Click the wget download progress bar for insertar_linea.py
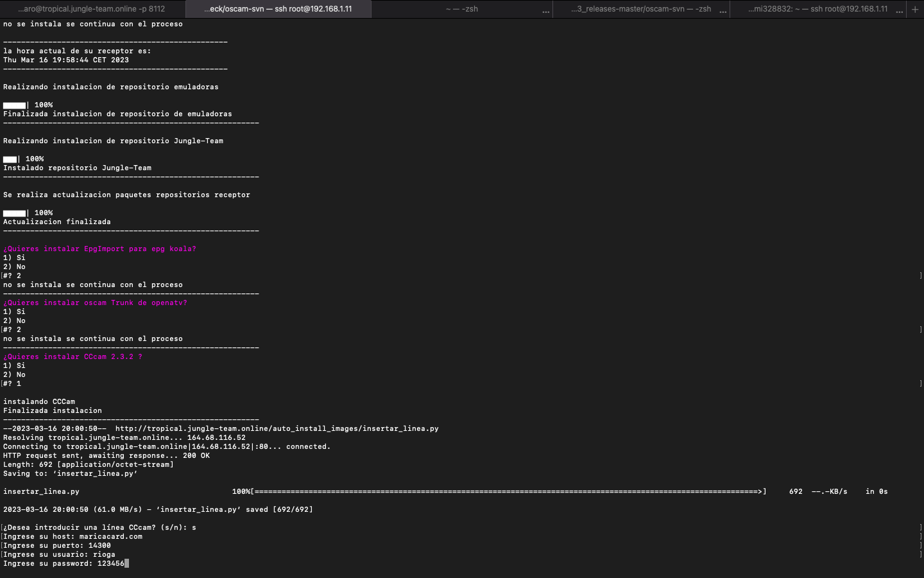The image size is (924, 578). point(508,491)
